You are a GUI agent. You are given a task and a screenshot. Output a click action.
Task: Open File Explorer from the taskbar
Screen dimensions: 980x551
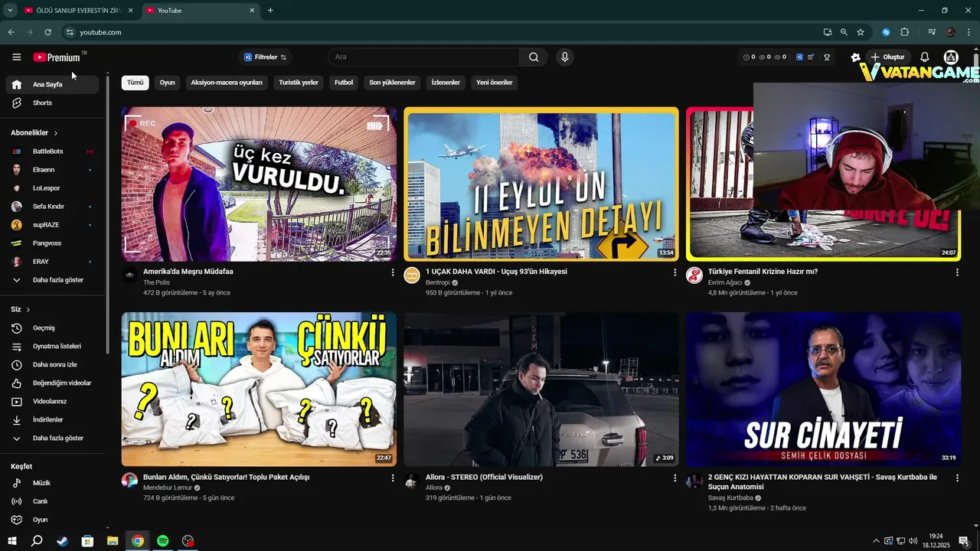click(x=113, y=541)
